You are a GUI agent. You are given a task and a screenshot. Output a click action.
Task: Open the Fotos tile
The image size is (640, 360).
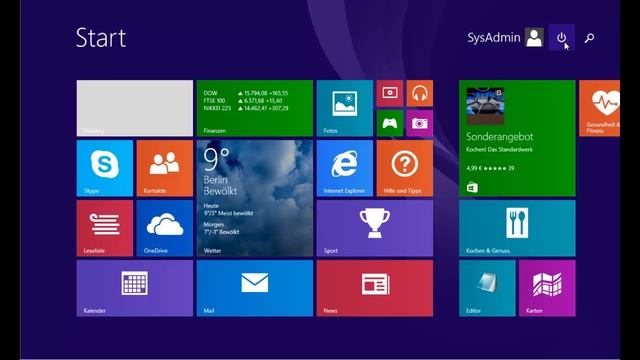click(x=345, y=108)
